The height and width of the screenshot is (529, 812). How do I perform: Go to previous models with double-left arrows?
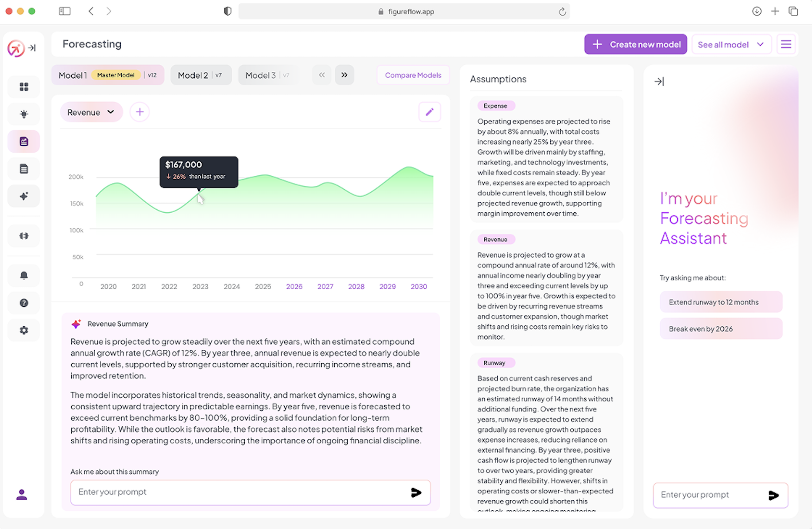[x=322, y=75]
